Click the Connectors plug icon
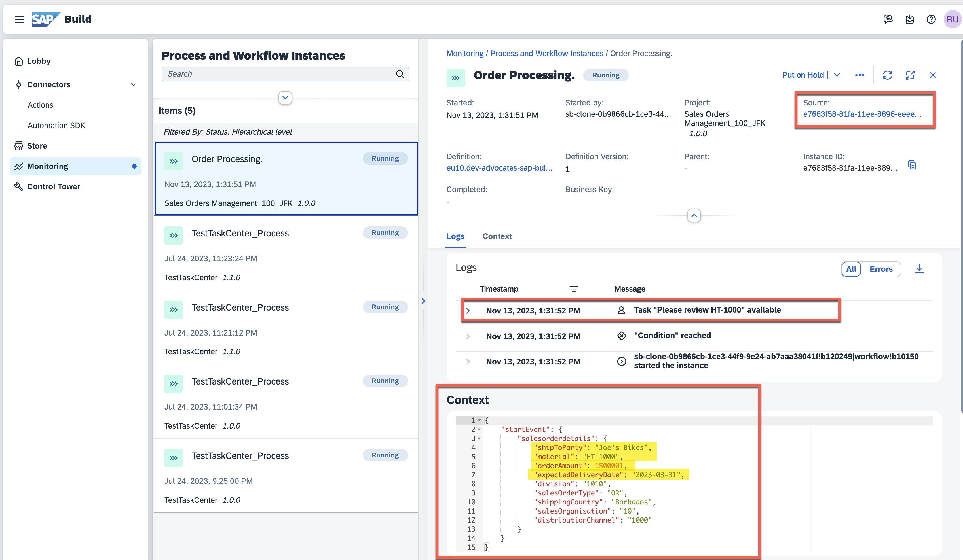Viewport: 963px width, 560px height. [18, 84]
